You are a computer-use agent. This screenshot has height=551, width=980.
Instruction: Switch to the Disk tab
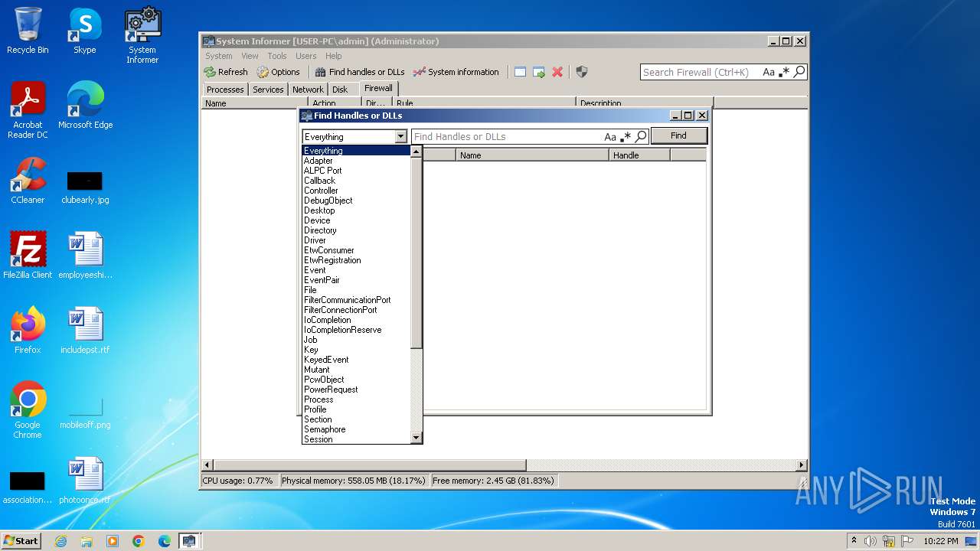click(x=340, y=90)
